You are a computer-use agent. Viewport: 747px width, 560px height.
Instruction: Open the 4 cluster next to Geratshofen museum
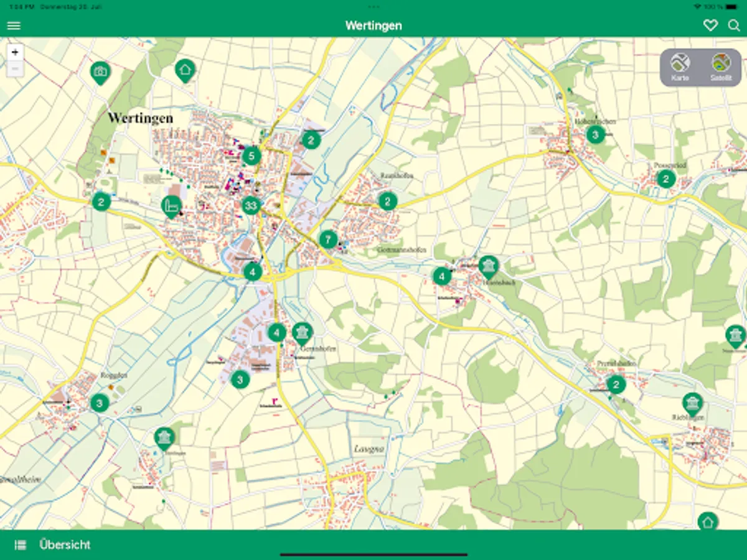coord(277,332)
